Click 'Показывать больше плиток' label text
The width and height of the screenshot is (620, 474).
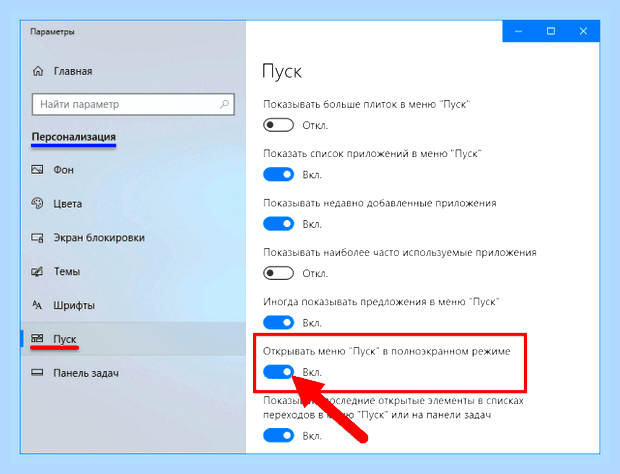tap(366, 104)
